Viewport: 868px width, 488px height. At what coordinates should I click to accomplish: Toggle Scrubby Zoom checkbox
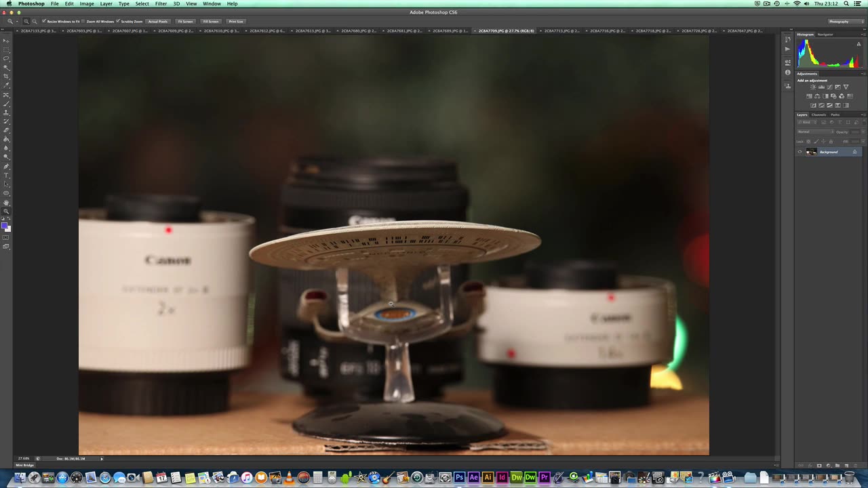118,21
